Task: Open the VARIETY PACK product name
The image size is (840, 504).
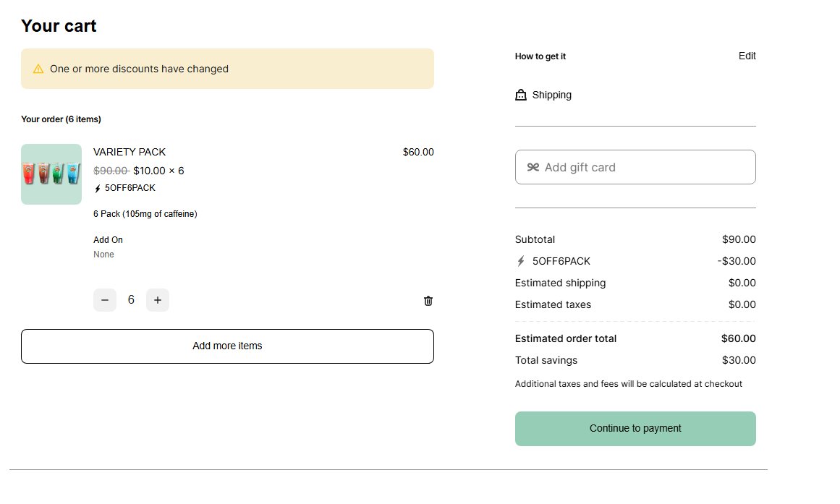Action: pos(130,152)
